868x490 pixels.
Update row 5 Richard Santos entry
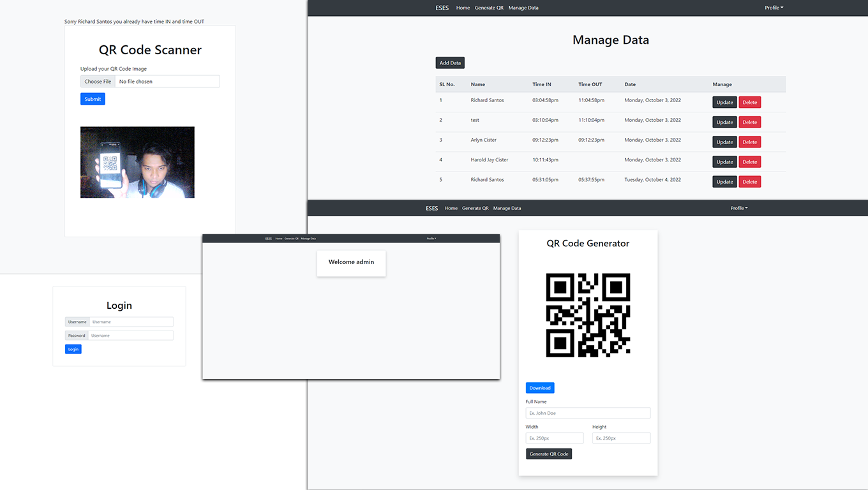[725, 182]
